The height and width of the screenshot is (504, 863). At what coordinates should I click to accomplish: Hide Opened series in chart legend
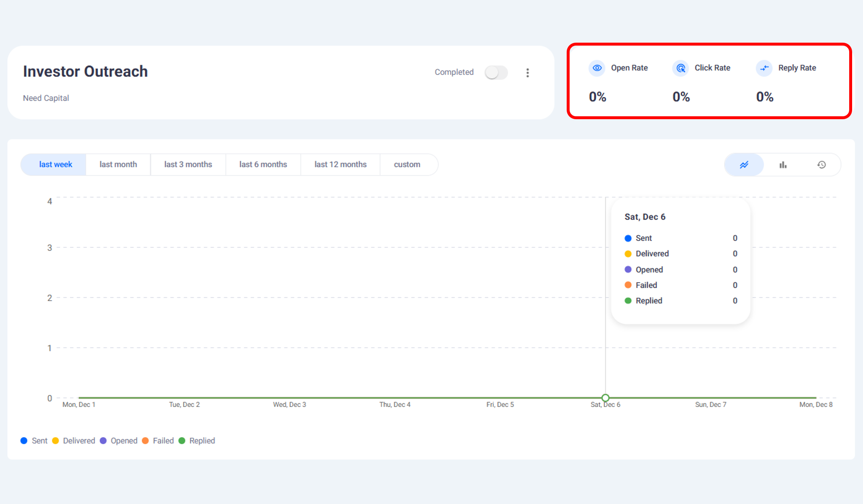tap(119, 441)
